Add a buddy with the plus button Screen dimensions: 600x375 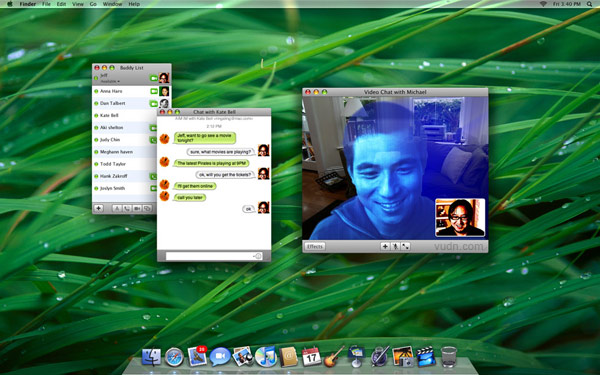click(99, 208)
